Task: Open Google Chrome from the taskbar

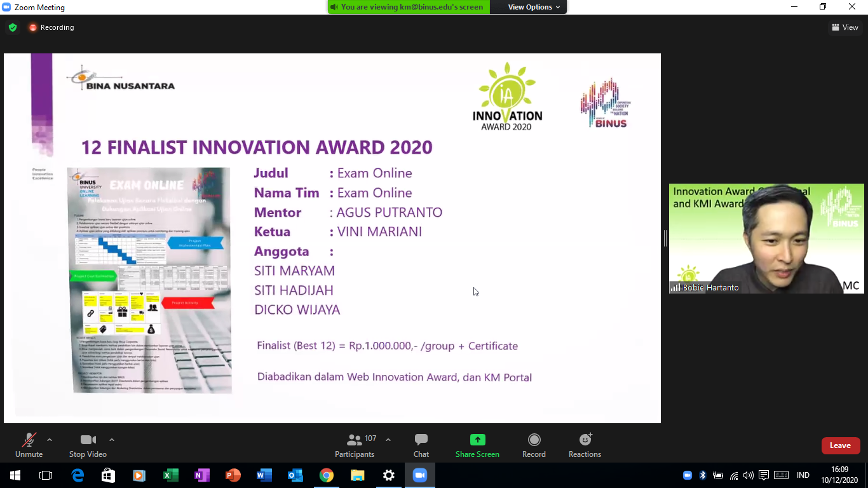Action: [327, 475]
